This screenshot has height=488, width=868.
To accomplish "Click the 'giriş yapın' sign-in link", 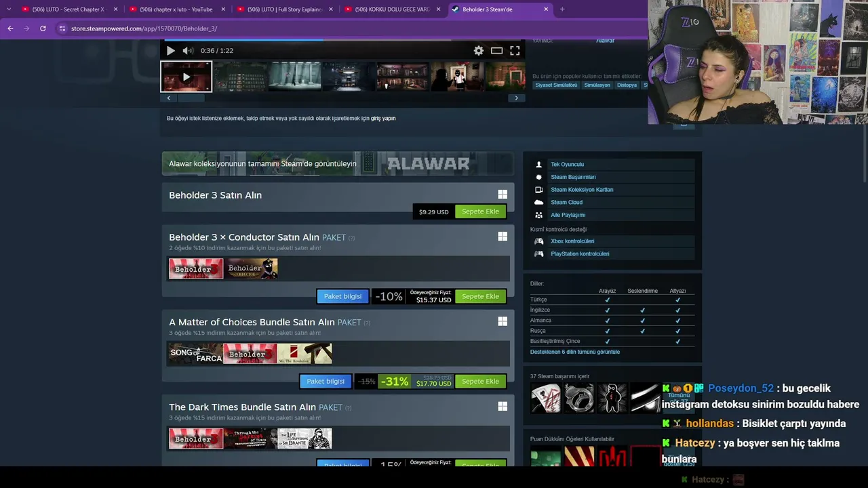I will click(x=383, y=119).
